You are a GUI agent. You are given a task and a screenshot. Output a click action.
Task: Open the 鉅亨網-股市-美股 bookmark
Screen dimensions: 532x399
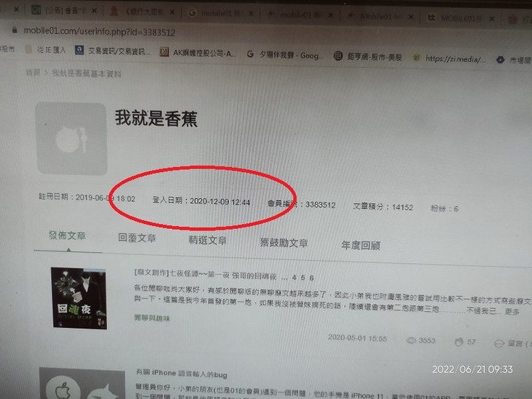[x=368, y=57]
